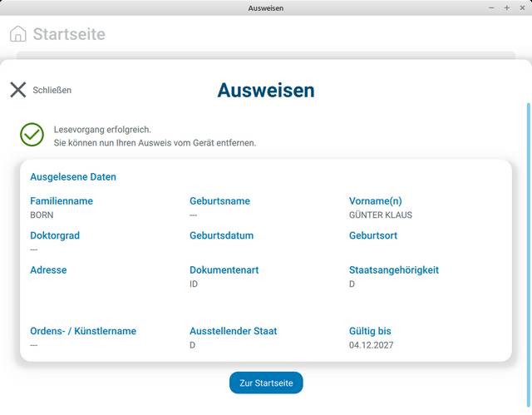The width and height of the screenshot is (532, 415).
Task: Click the green success checkmark icon
Action: [x=32, y=135]
